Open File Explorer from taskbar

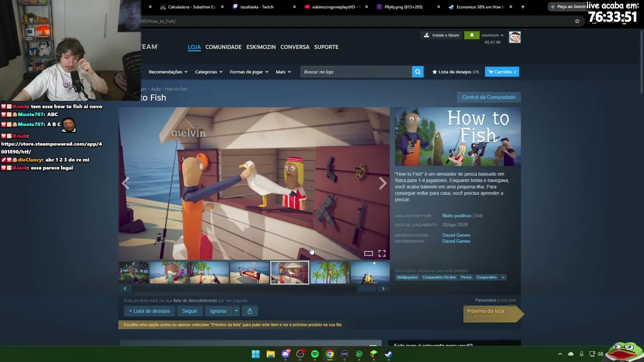click(271, 354)
